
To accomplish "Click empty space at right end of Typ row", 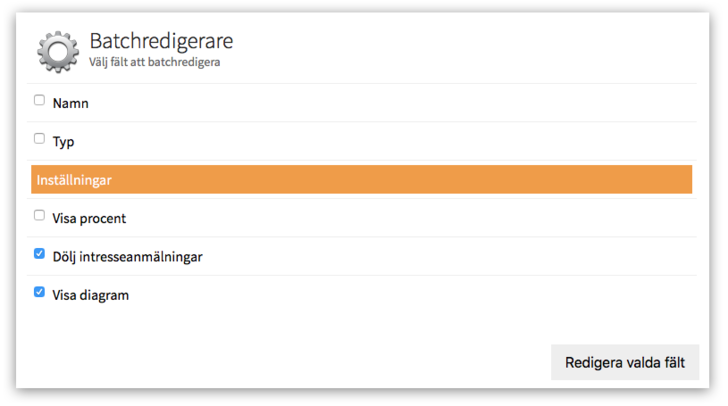I will (x=600, y=142).
